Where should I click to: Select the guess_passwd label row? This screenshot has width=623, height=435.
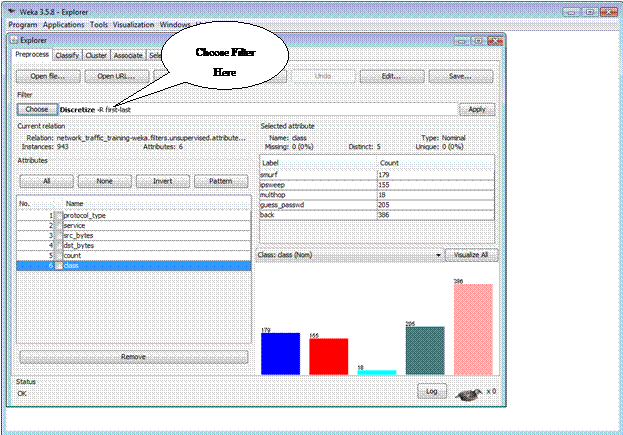point(377,205)
